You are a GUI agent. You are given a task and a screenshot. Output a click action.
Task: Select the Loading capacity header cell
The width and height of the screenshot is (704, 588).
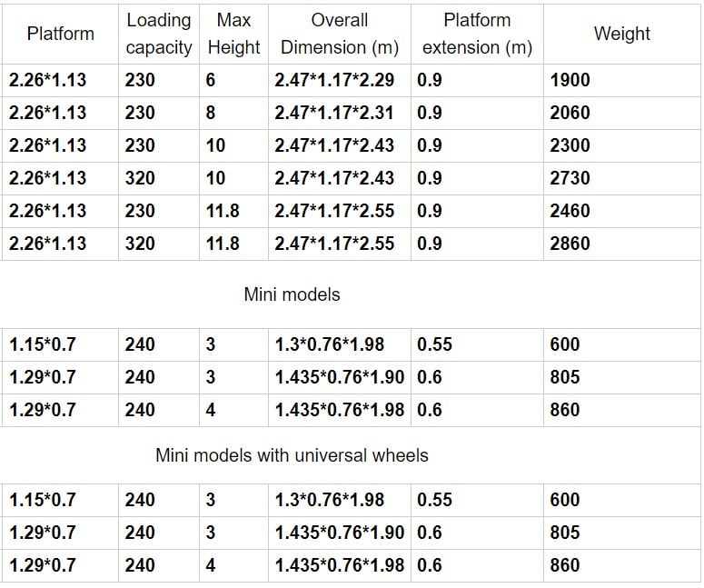[x=159, y=34]
